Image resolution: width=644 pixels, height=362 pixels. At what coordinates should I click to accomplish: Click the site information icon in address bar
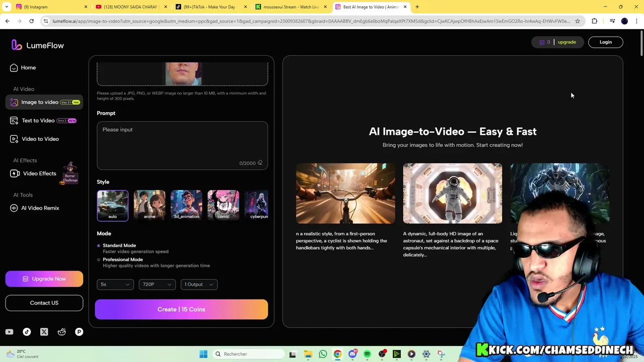click(x=46, y=21)
